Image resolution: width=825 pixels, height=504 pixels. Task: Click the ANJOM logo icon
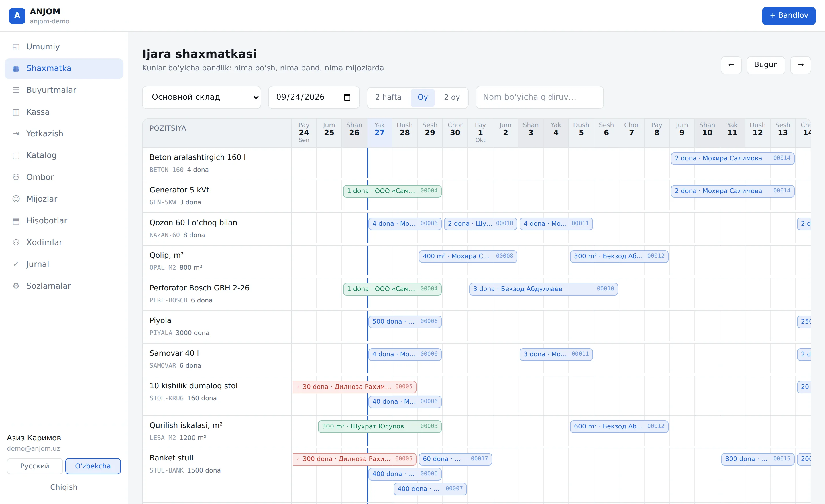[x=17, y=16]
